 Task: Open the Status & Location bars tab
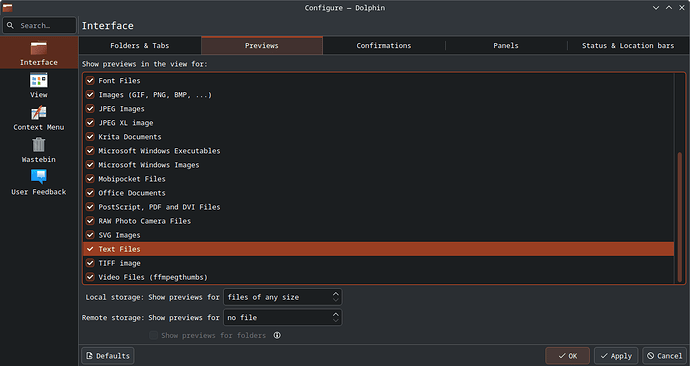point(628,46)
